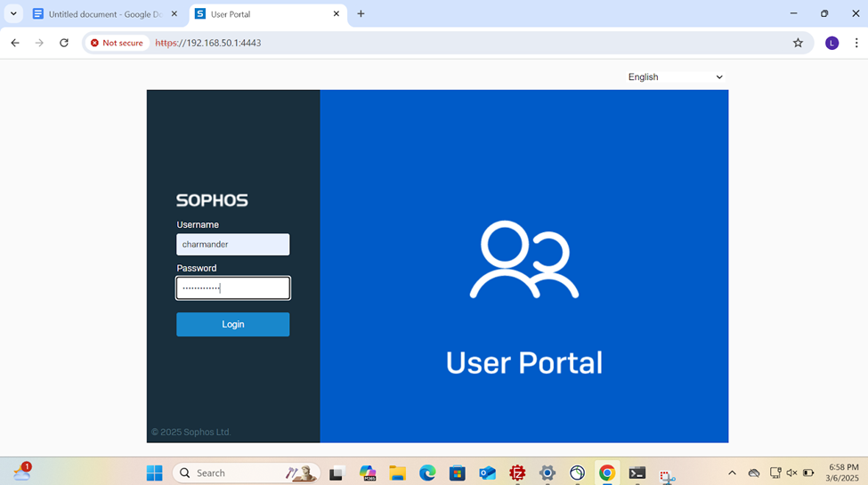Close the User Portal tab
The image size is (868, 485).
(x=336, y=14)
